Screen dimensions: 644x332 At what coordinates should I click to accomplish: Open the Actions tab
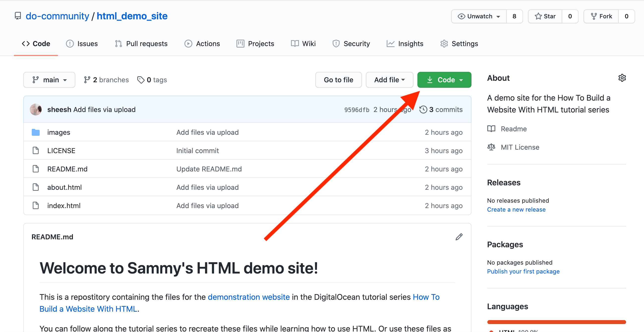[202, 44]
